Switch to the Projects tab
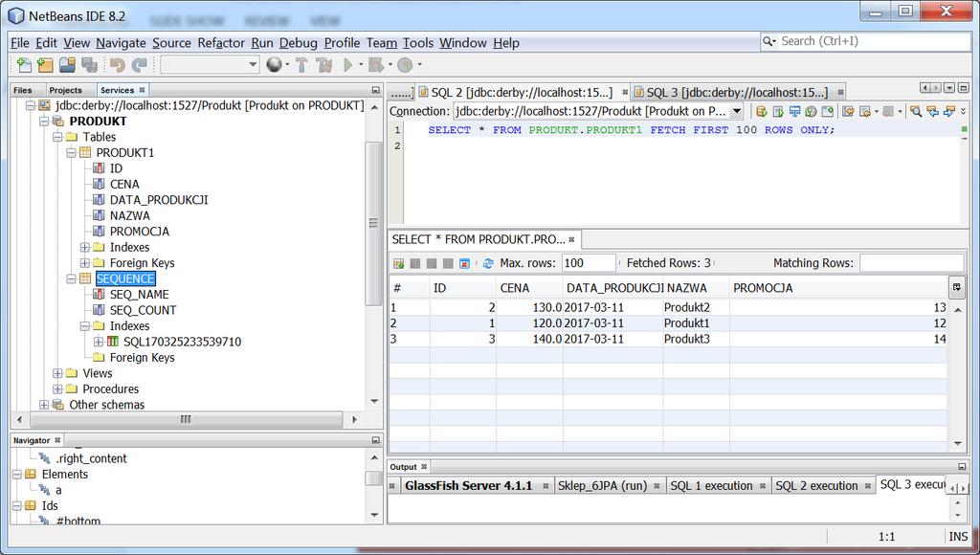The height and width of the screenshot is (555, 980). pos(66,90)
